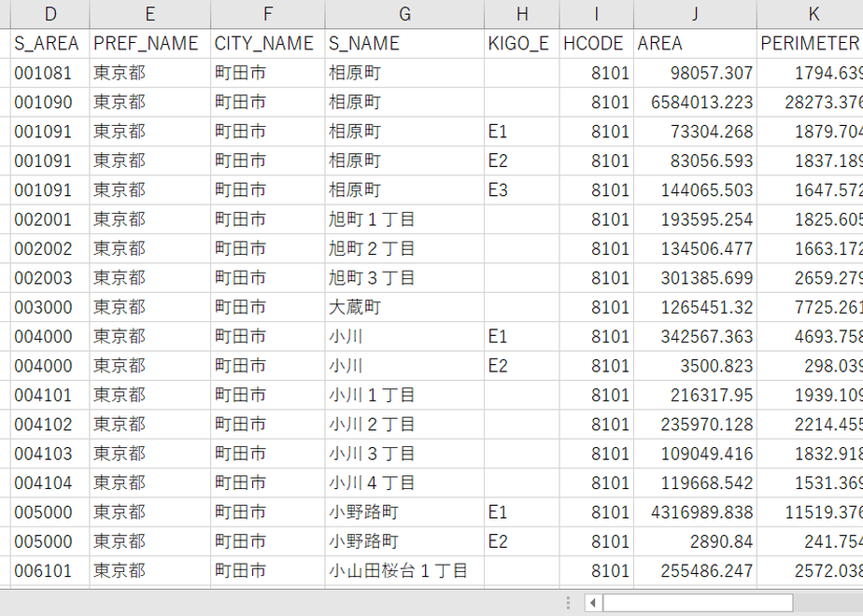Click the KIGO_E header cell
Screen dimensions: 863x616
point(522,44)
